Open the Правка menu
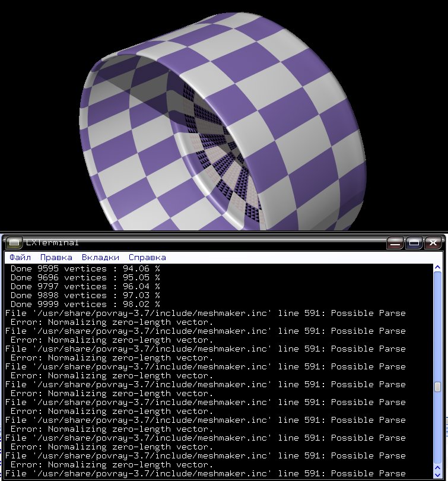 (56, 257)
